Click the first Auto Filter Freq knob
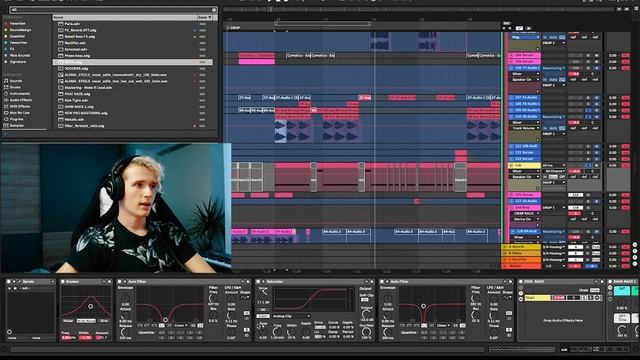Image resolution: width=640 pixels, height=360 pixels. pos(213,299)
